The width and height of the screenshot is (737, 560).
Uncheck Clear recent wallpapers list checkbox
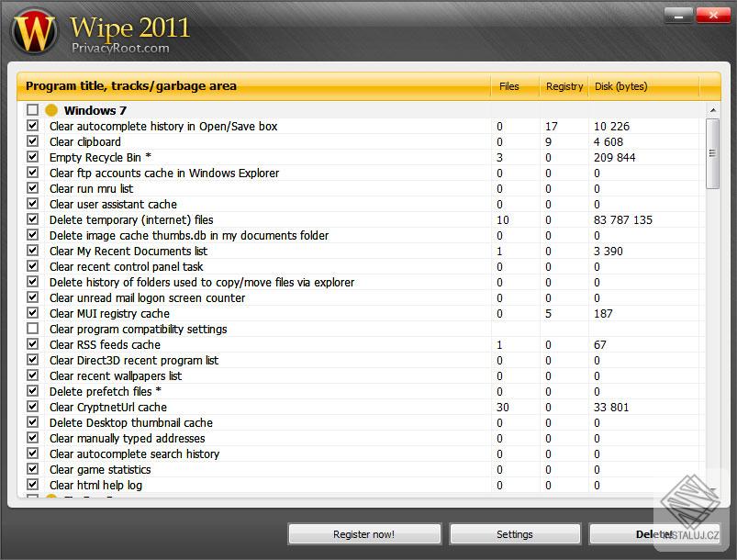point(32,375)
